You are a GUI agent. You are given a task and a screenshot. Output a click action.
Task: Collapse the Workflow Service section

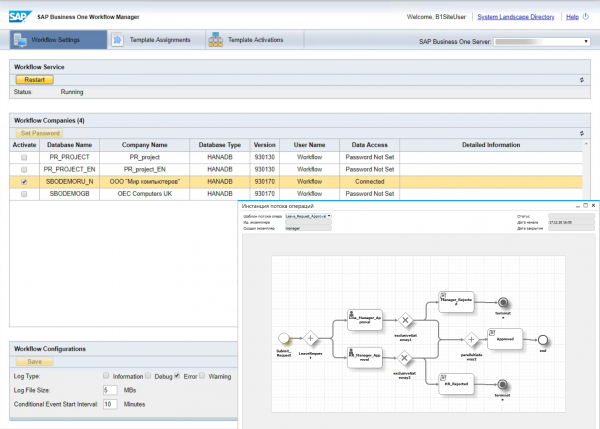point(582,79)
